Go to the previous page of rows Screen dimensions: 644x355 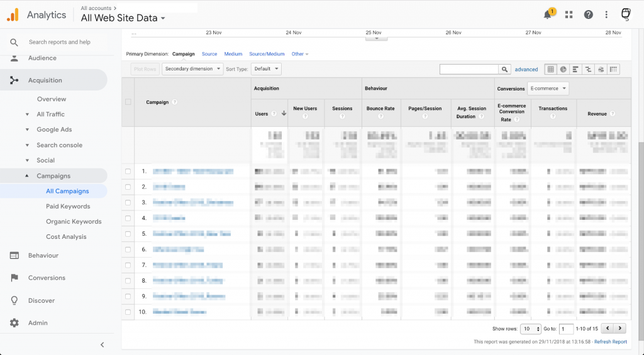point(608,329)
